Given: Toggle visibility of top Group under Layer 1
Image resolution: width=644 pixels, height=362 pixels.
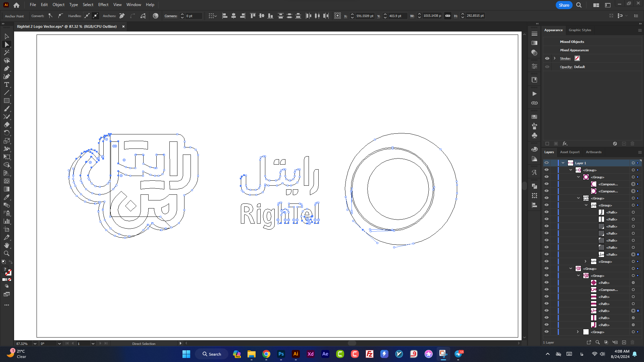Looking at the screenshot, I should pos(546,170).
